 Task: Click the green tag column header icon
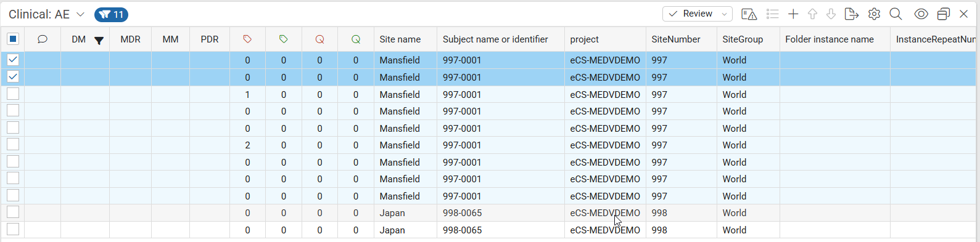pyautogui.click(x=284, y=39)
